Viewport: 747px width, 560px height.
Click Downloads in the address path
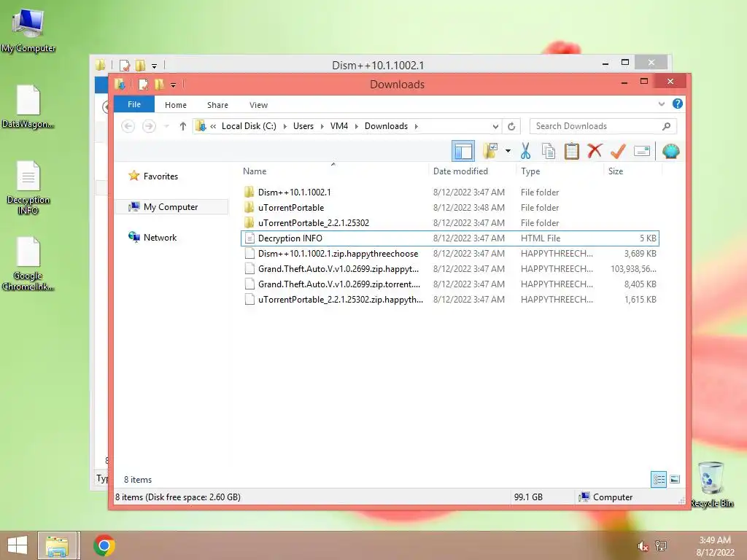[386, 126]
